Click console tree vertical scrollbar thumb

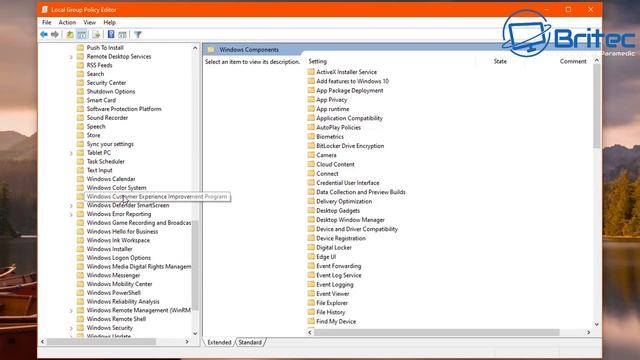195,265
